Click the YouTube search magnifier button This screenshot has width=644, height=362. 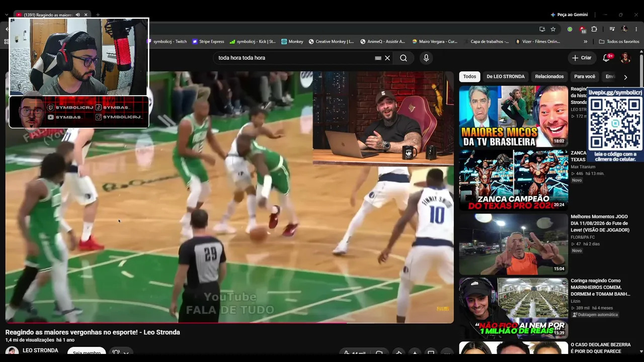click(404, 58)
